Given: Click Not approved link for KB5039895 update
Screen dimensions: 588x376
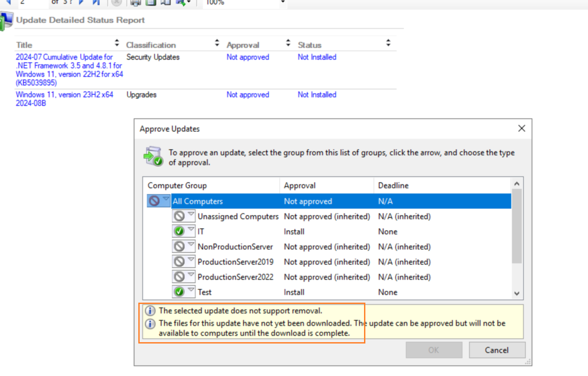Looking at the screenshot, I should coord(248,57).
